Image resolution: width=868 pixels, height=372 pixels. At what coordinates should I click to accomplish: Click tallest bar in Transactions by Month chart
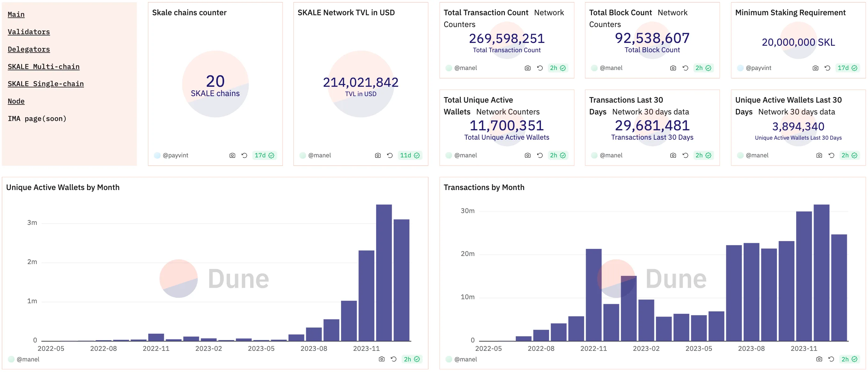coord(821,273)
